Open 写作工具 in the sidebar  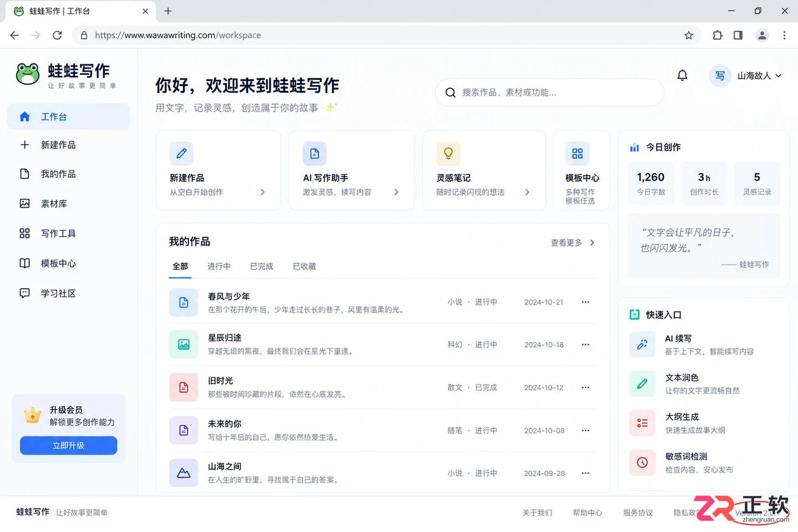tap(69, 233)
